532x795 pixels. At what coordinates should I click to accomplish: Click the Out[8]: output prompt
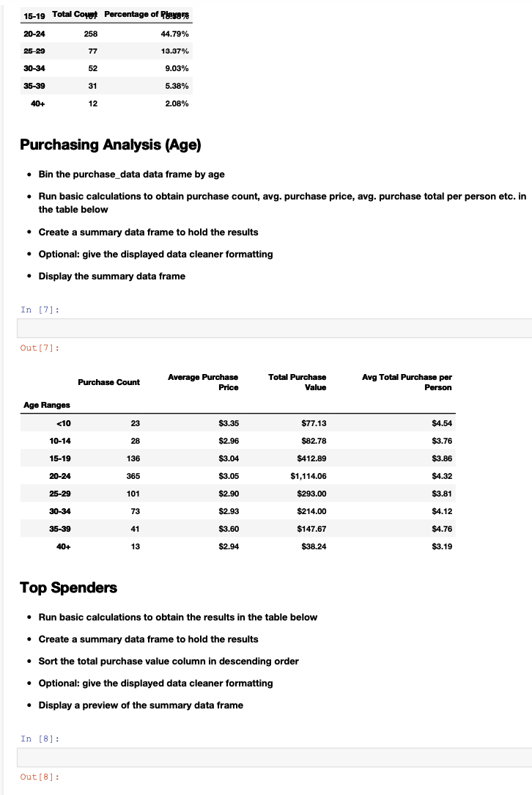coord(40,776)
